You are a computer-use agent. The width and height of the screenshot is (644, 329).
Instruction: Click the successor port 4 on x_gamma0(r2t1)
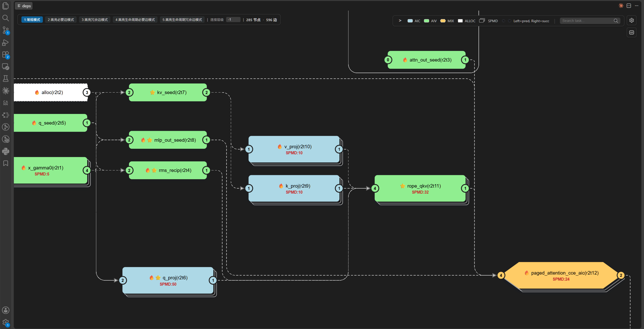[87, 170]
